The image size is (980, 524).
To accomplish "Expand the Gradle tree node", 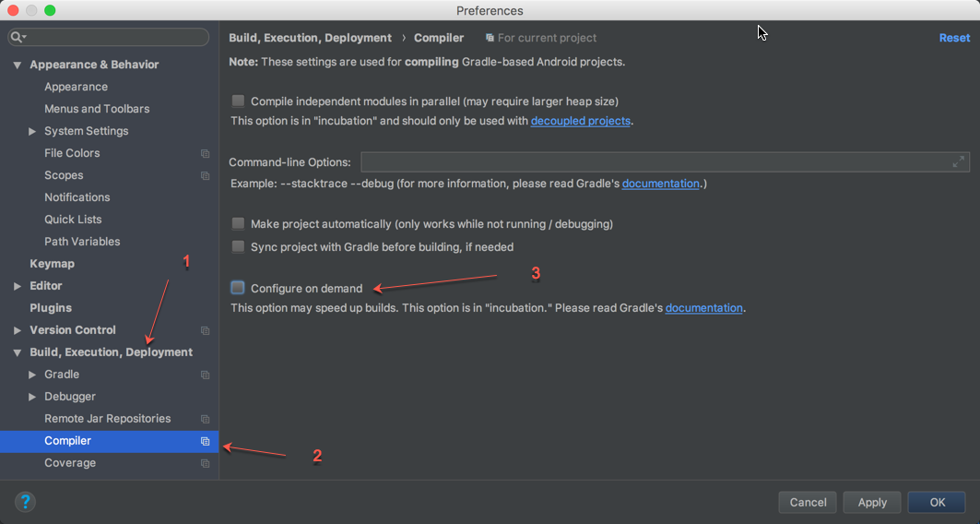I will (32, 375).
